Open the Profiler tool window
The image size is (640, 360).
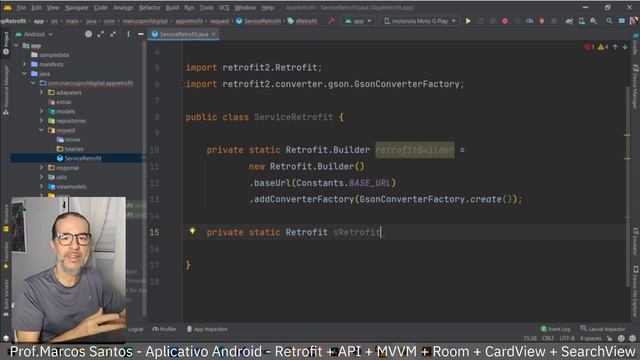164,329
